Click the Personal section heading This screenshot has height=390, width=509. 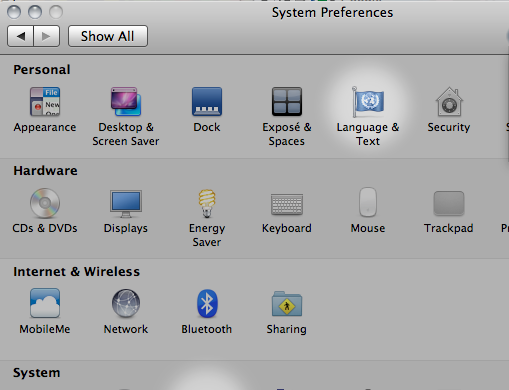click(x=42, y=70)
